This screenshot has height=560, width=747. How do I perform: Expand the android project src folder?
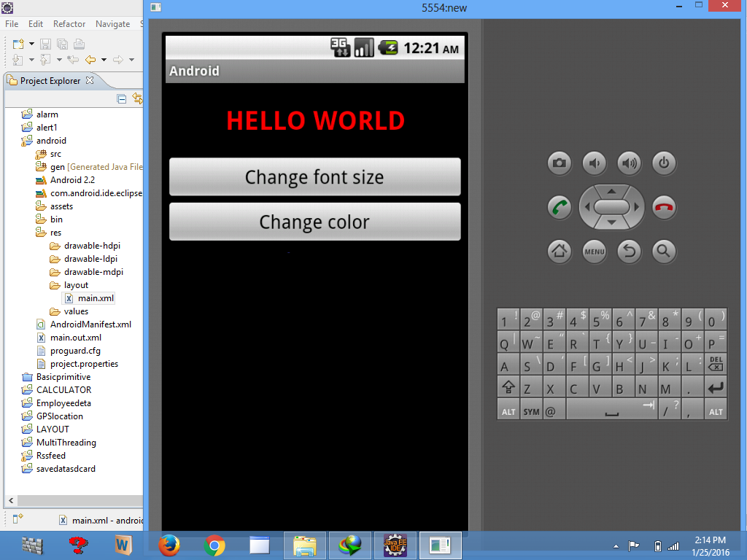click(55, 154)
